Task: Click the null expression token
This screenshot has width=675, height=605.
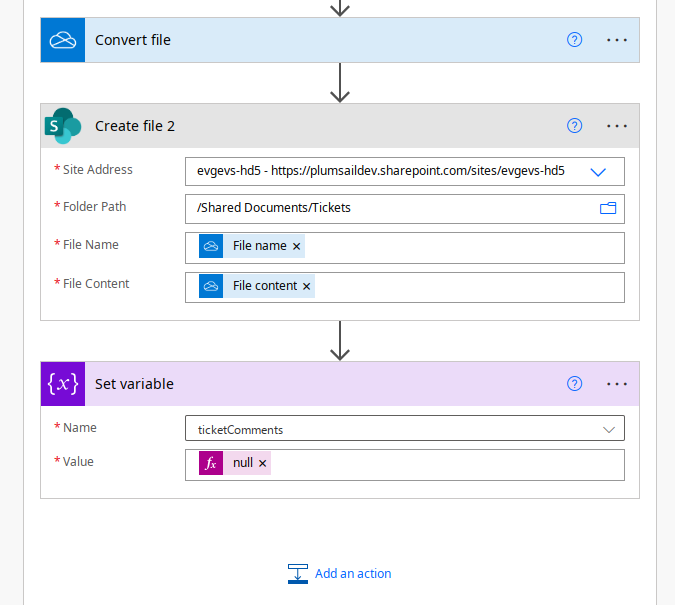Action: (242, 463)
